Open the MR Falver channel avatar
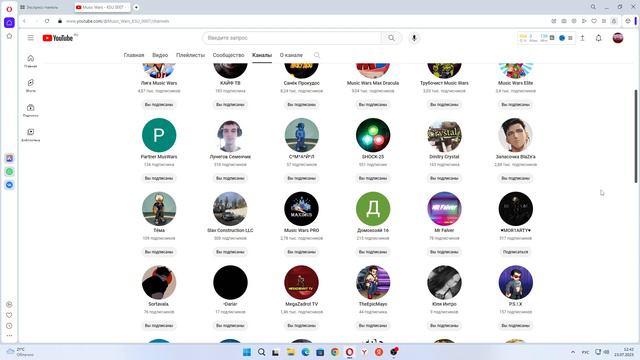Viewport: 640px width, 360px height. pos(444,209)
